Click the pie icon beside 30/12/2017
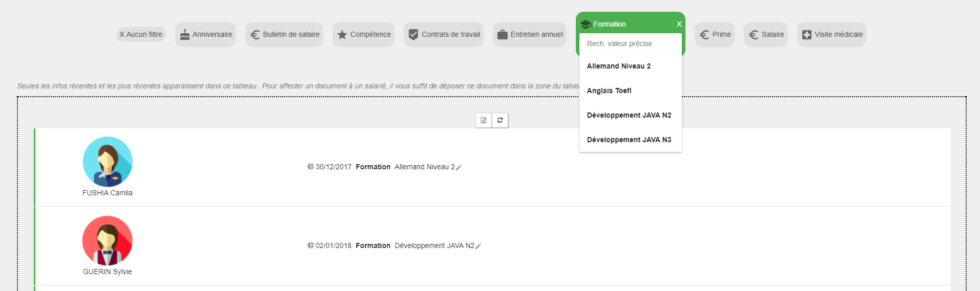The image size is (980, 291). [310, 167]
